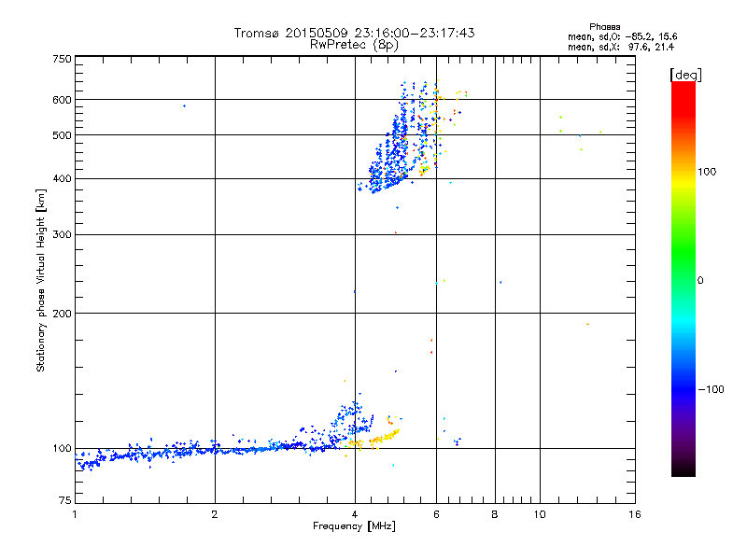Viewport: 747px width, 560px height.
Task: Click the 'mean, sd,O: -85.2, 15.6' statistics line
Action: coord(622,36)
